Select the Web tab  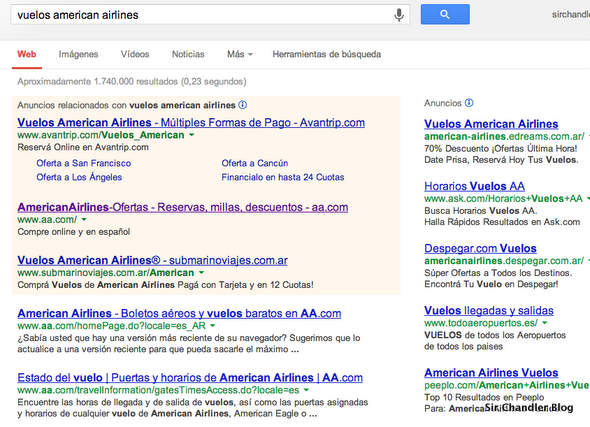pyautogui.click(x=27, y=54)
